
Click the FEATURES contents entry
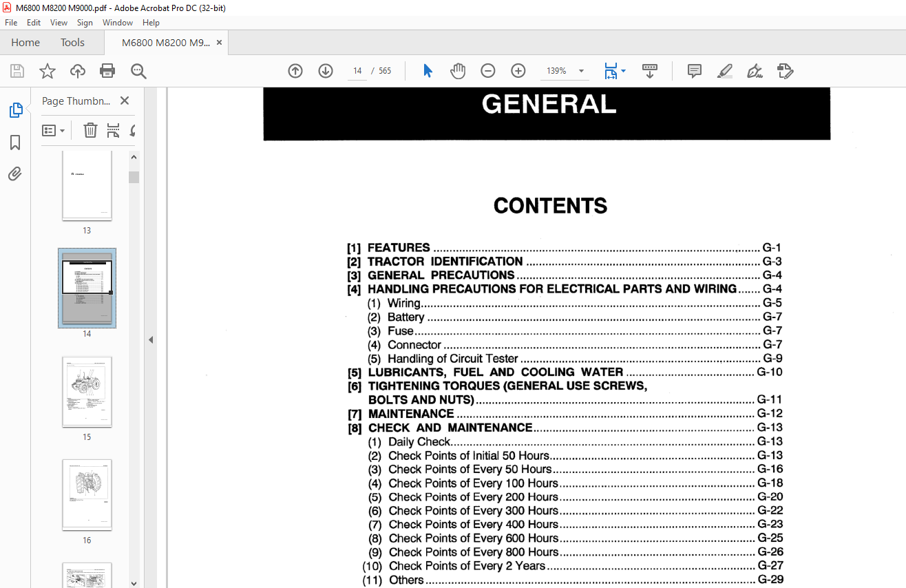565,248
